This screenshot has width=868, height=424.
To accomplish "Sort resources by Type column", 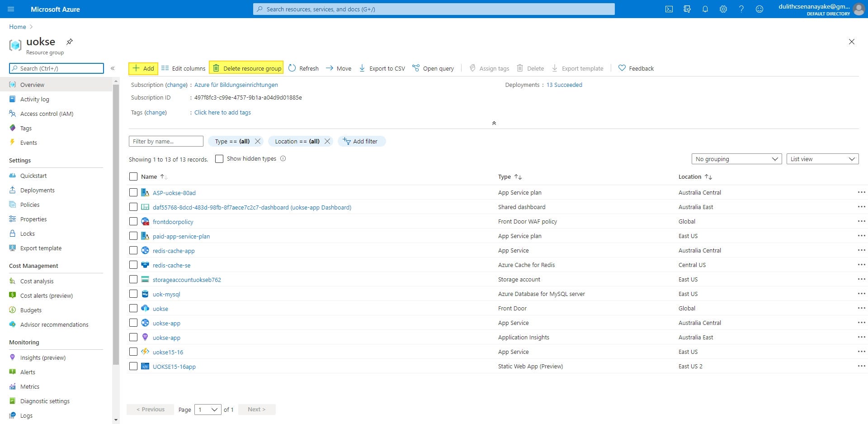I will pos(510,176).
